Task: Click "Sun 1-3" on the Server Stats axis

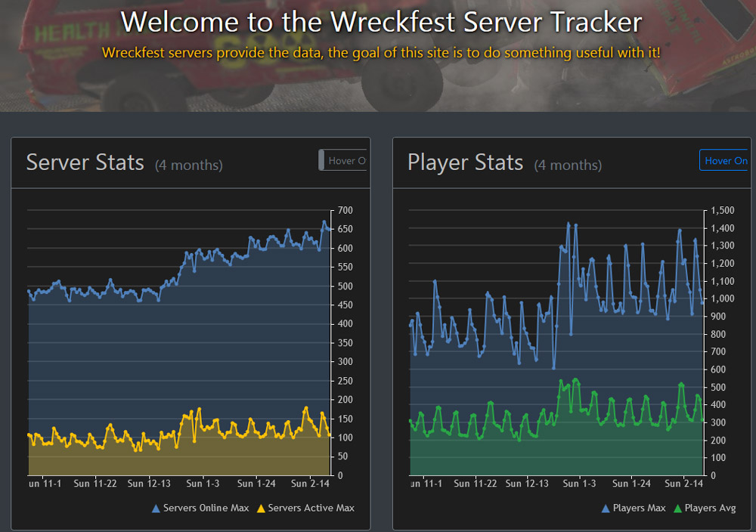Action: pyautogui.click(x=203, y=484)
